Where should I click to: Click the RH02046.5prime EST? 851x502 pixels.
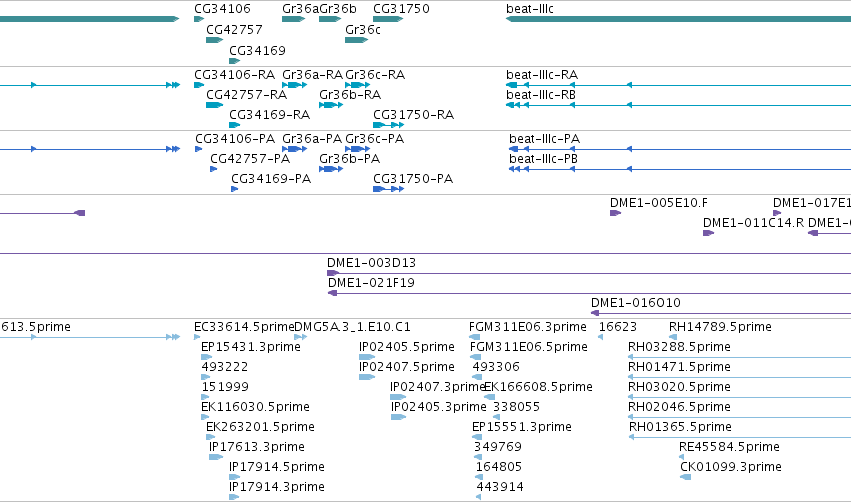click(x=739, y=417)
